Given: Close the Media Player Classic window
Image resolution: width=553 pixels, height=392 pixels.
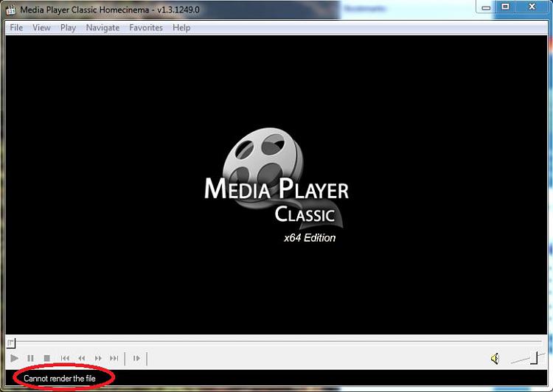Looking at the screenshot, I should (x=532, y=7).
